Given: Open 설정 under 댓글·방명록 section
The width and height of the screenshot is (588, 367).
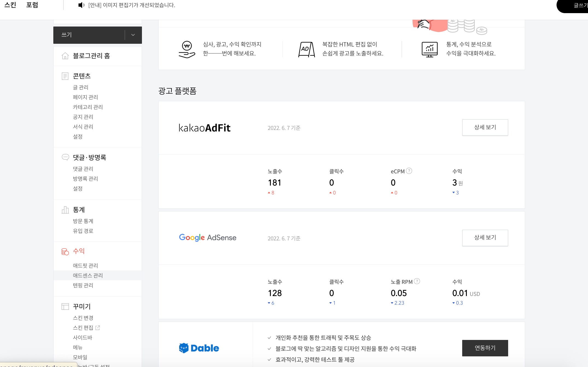Looking at the screenshot, I should (x=78, y=188).
